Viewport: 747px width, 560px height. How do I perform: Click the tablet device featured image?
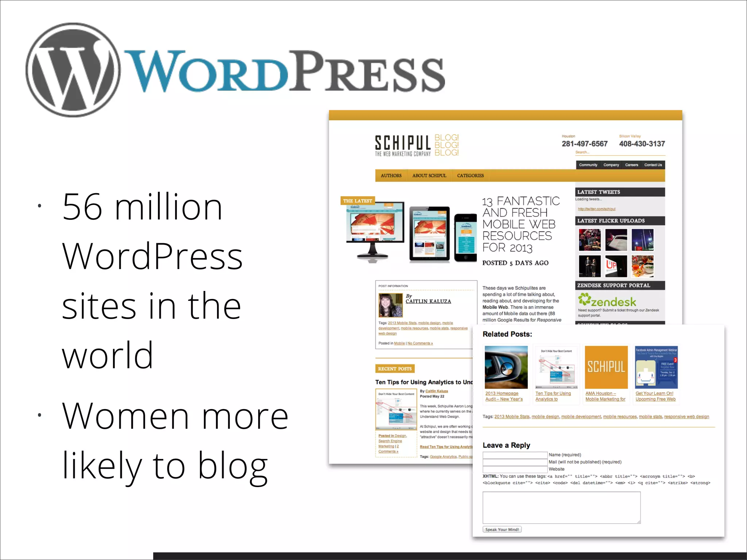tap(430, 234)
